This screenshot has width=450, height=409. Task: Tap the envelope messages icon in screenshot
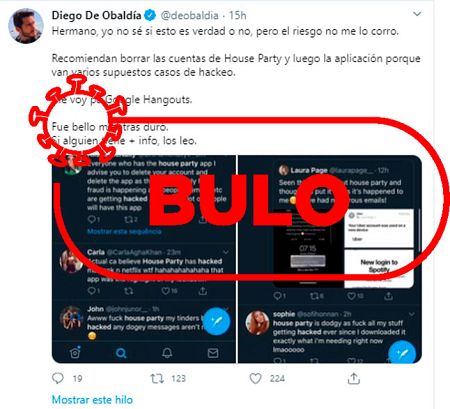tap(213, 353)
